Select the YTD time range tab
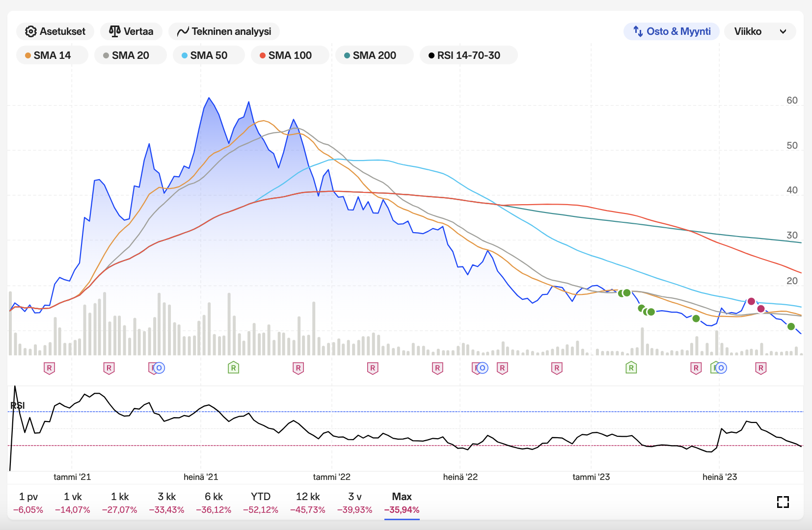This screenshot has width=812, height=530. pos(260,503)
